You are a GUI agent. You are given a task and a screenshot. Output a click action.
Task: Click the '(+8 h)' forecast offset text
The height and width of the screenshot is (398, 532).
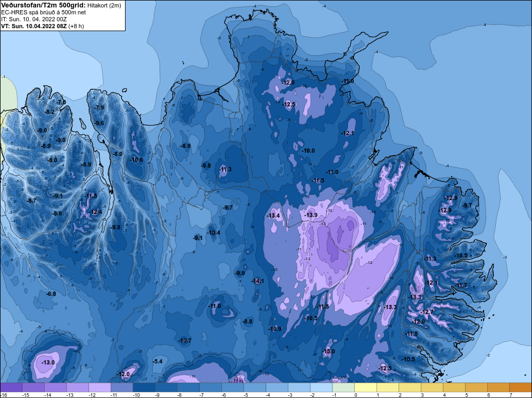76,26
